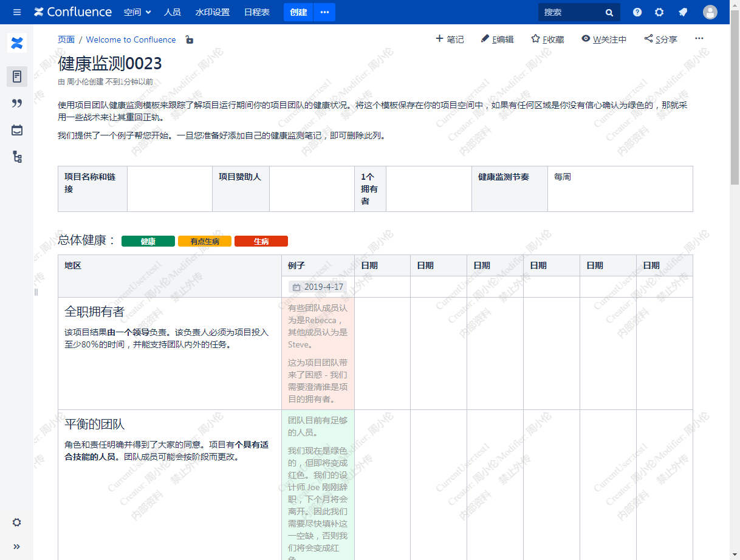Click the blue 创建 button
740x560 pixels.
pos(298,12)
